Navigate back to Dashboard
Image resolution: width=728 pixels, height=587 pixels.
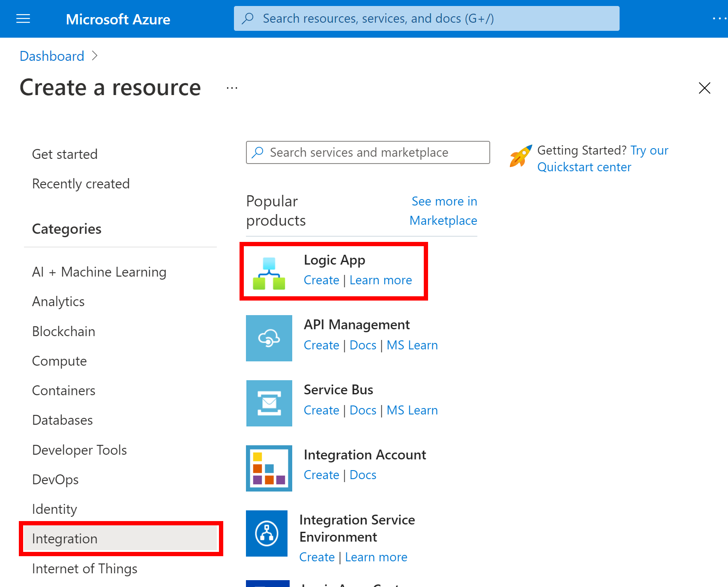click(x=51, y=56)
